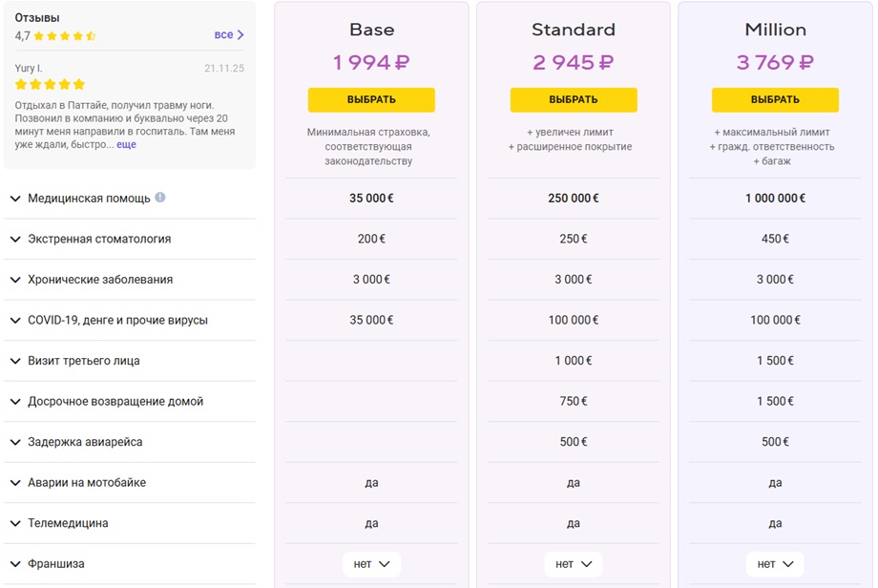Expand Досрочное возвращение домой details

pos(130,402)
